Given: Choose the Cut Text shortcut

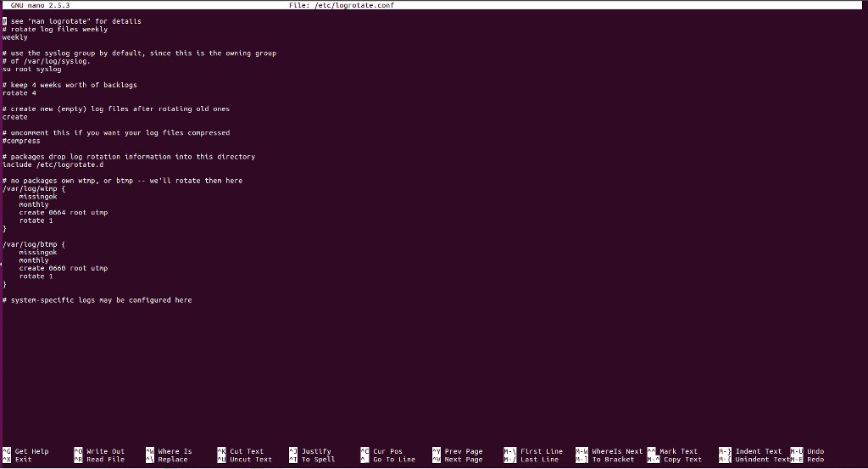Looking at the screenshot, I should (247, 451).
